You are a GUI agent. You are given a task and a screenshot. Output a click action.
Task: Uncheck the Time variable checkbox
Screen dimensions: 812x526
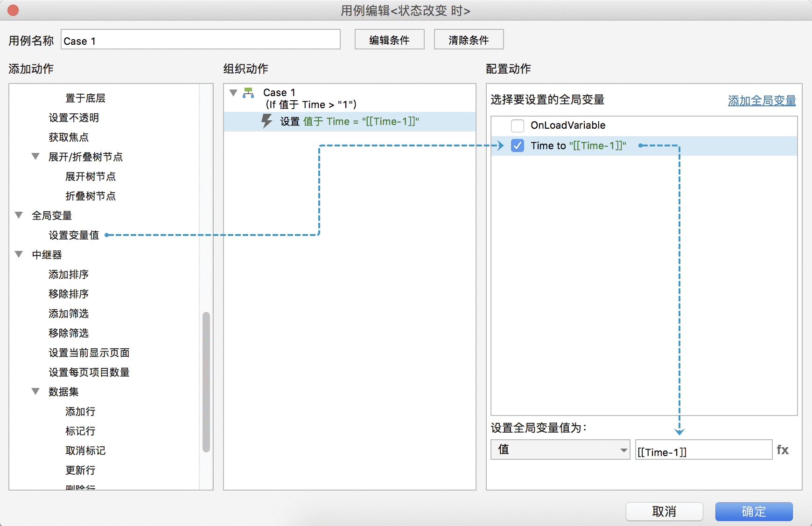[518, 146]
